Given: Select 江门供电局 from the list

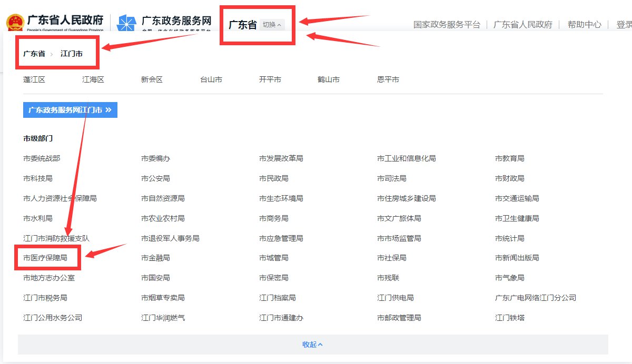Looking at the screenshot, I should tap(395, 298).
